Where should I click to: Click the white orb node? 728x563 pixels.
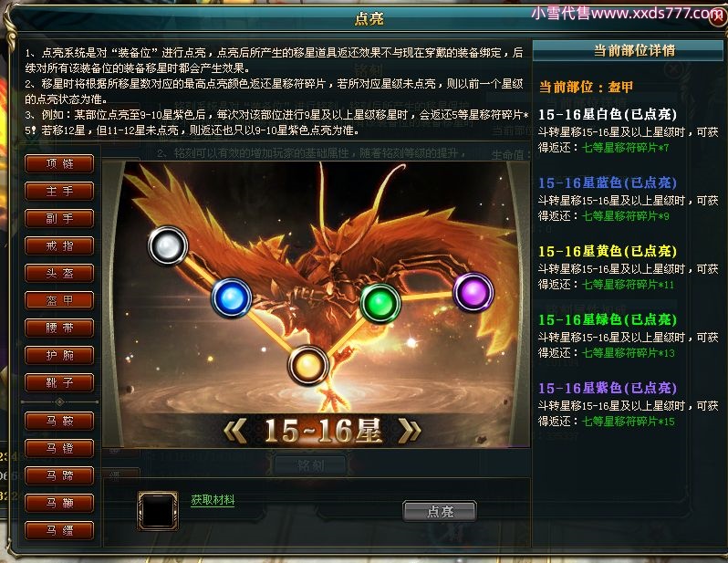(x=168, y=246)
